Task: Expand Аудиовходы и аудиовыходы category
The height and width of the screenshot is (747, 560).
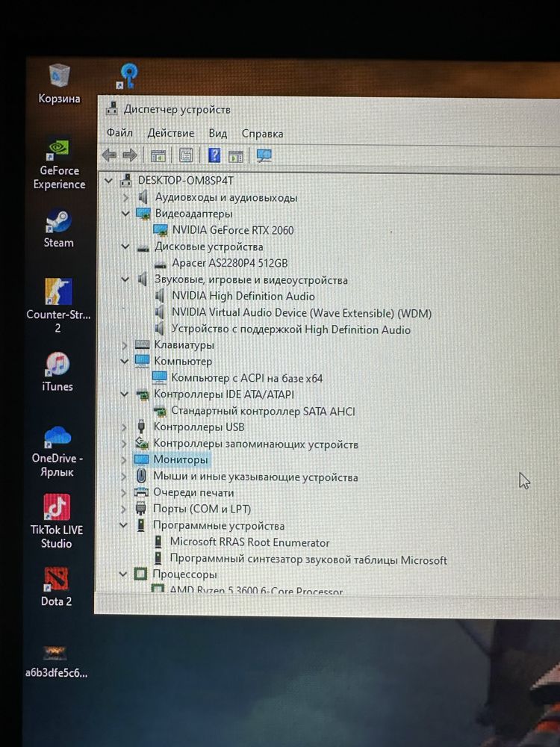Action: click(x=125, y=196)
